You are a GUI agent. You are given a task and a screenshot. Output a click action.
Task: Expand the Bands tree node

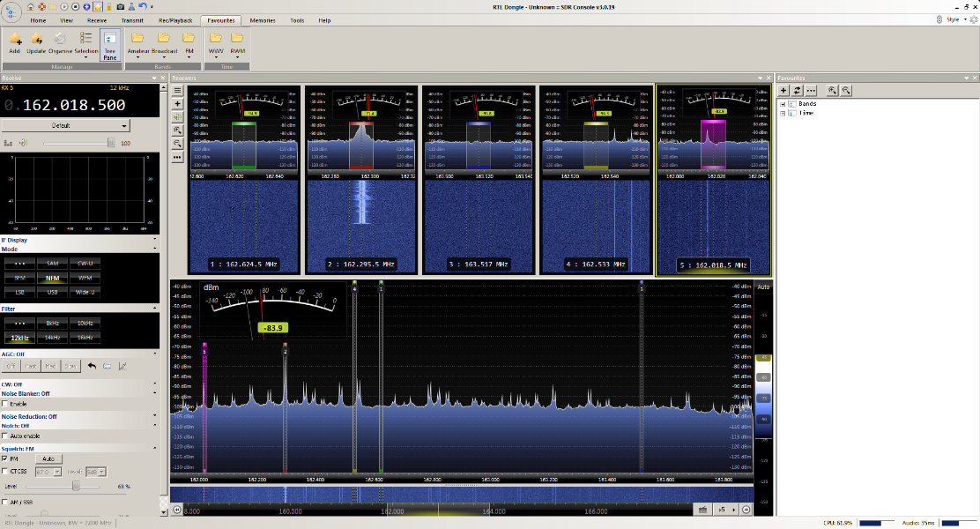pyautogui.click(x=783, y=104)
